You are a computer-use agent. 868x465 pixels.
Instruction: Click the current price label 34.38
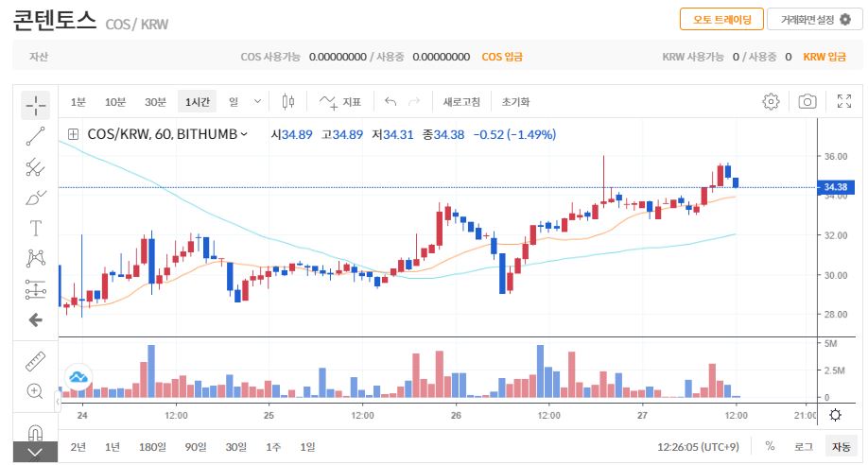click(835, 187)
